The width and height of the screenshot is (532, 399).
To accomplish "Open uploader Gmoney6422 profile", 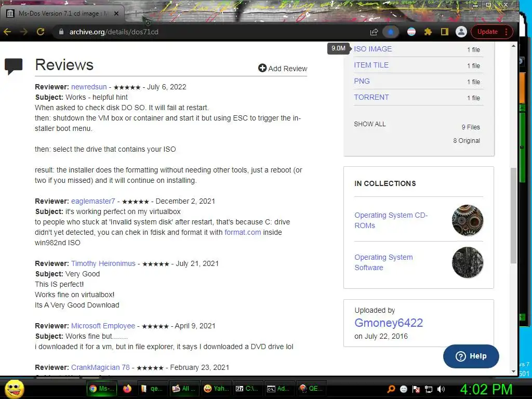I will [x=389, y=323].
